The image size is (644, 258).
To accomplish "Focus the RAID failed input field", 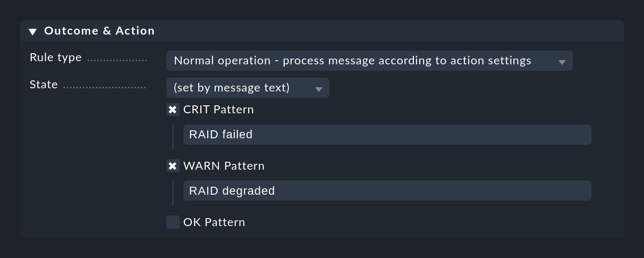I will click(x=387, y=135).
